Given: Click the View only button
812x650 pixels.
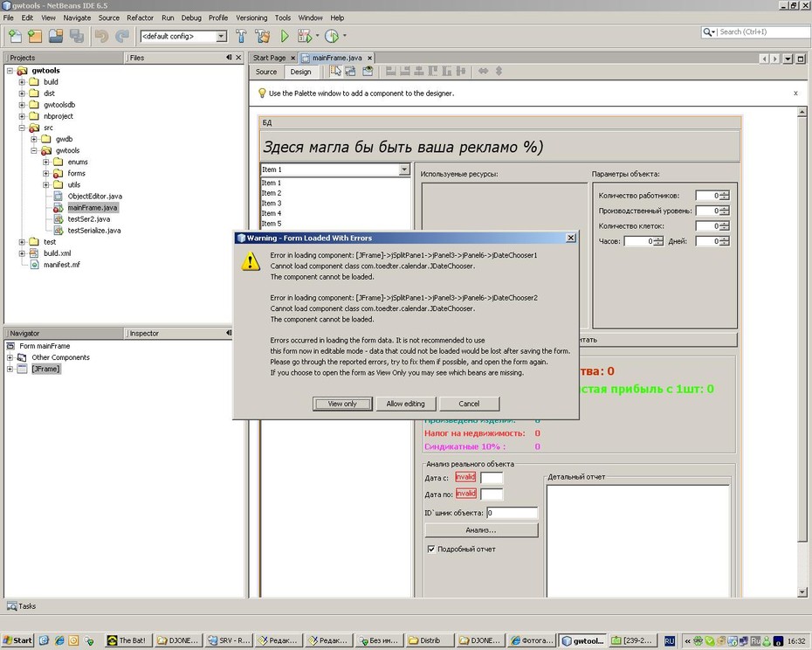Looking at the screenshot, I should pos(342,404).
